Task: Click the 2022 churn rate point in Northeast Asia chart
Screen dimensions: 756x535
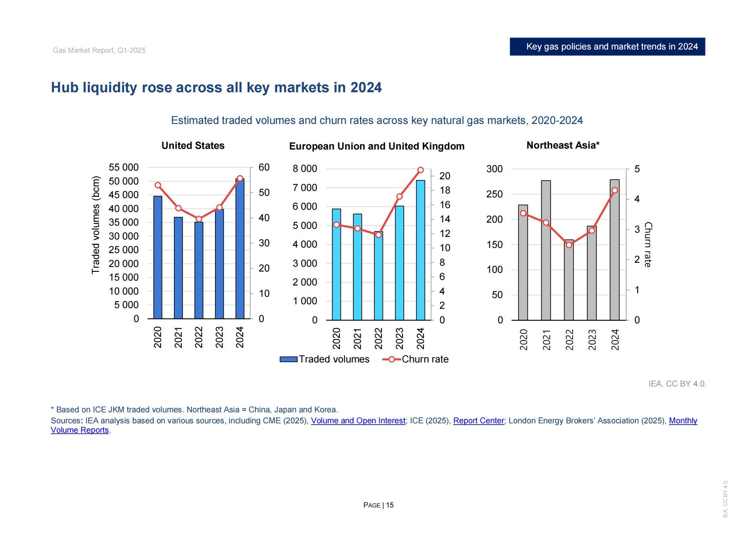Action: 569,245
